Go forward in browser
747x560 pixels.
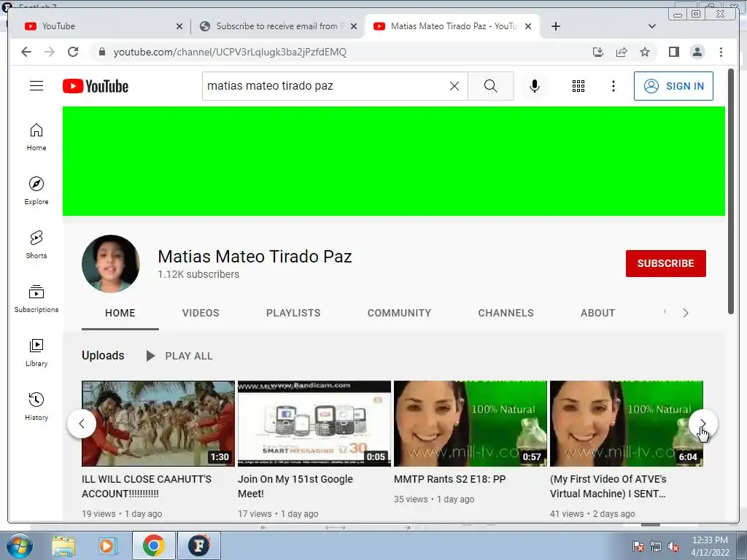(x=50, y=52)
